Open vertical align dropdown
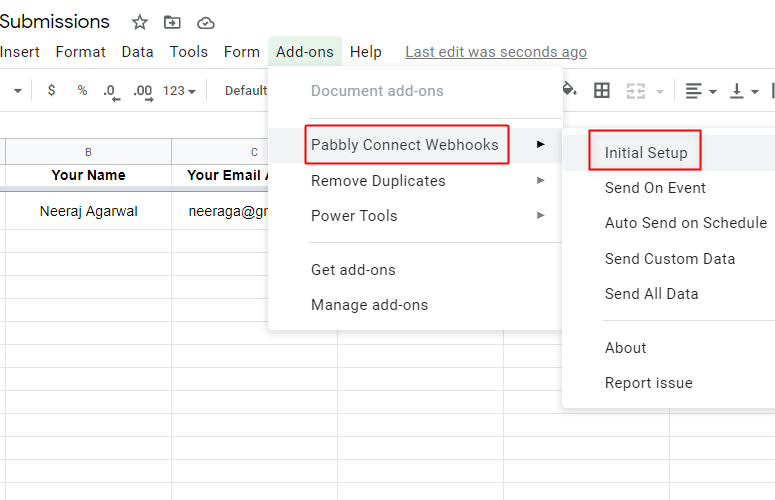The width and height of the screenshot is (775, 500). tap(744, 91)
